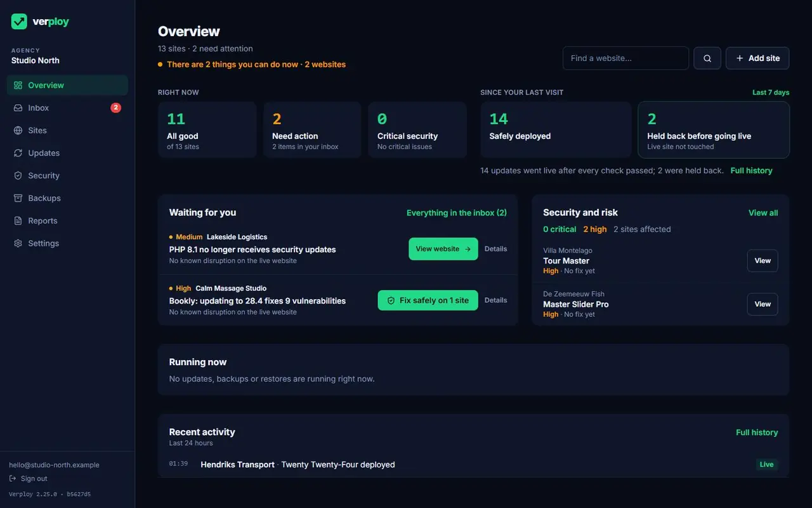The height and width of the screenshot is (508, 812).
Task: Click the plus icon on Add site
Action: click(740, 58)
